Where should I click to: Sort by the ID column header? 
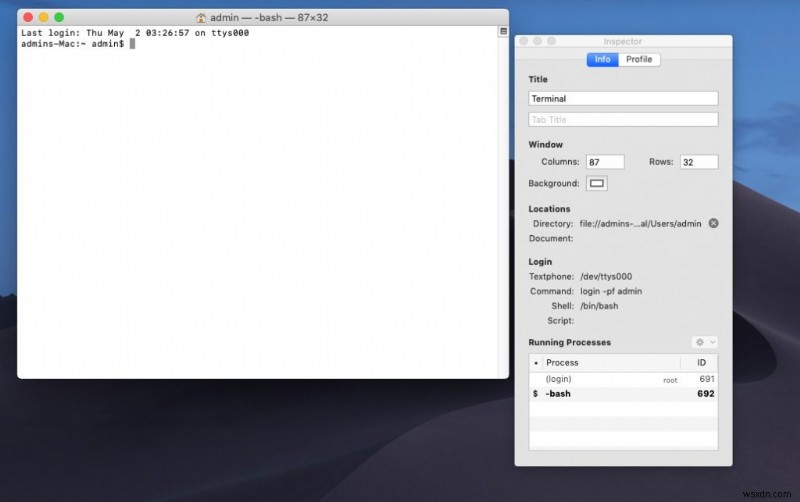click(699, 363)
